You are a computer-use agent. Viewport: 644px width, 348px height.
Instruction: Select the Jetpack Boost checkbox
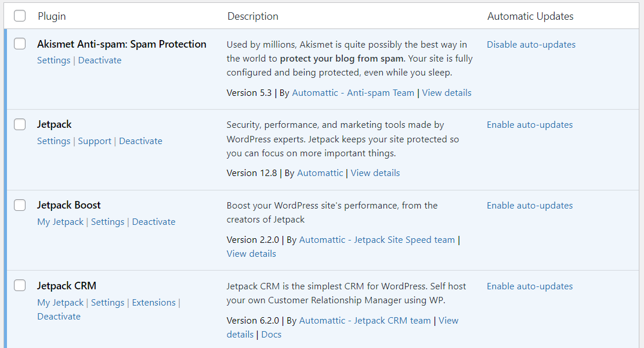click(x=19, y=205)
